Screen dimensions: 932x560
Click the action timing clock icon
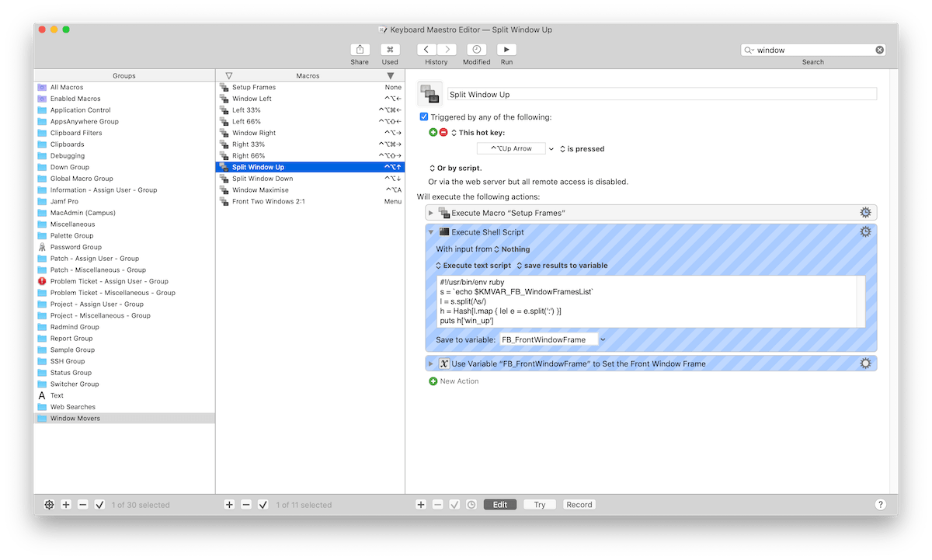point(471,505)
